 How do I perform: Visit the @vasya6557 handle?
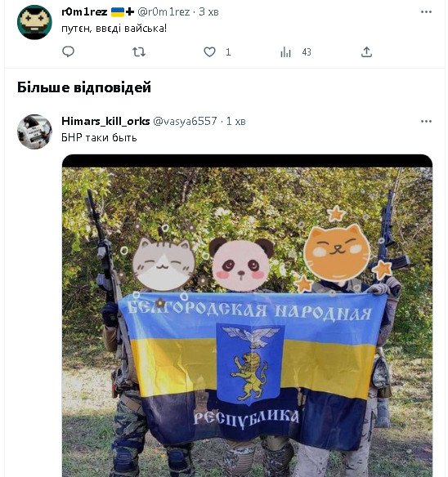186,121
